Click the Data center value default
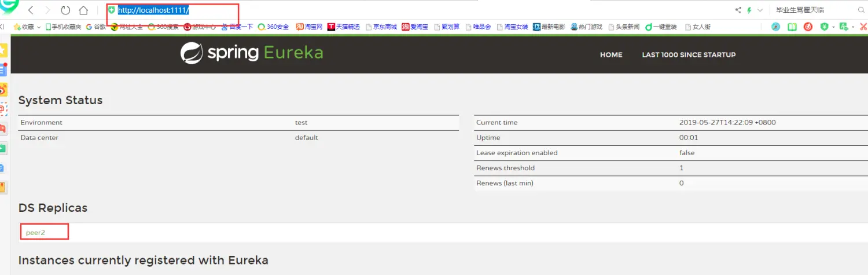The height and width of the screenshot is (275, 868). click(x=307, y=138)
